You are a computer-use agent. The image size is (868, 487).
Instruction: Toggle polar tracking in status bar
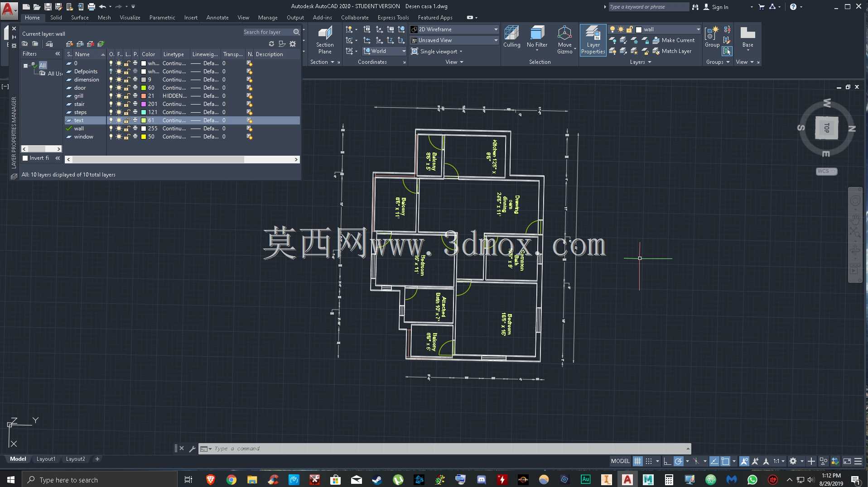(x=678, y=461)
